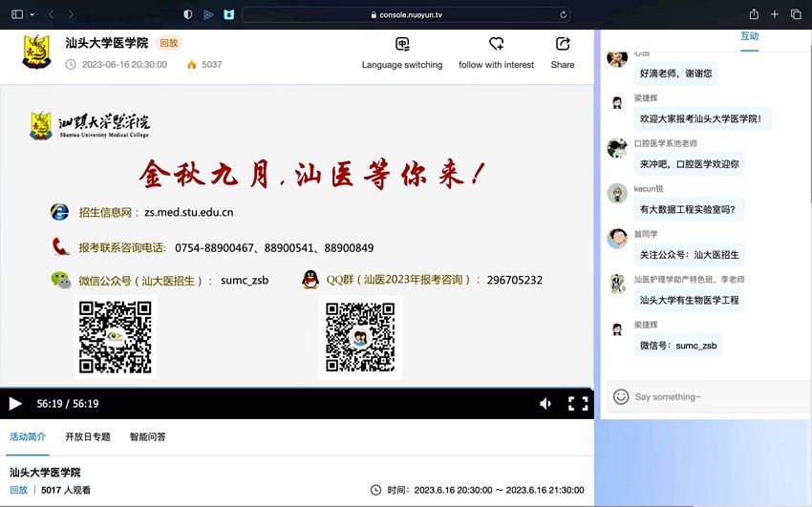The height and width of the screenshot is (507, 812).
Task: Show the Safari tab overview
Action: (x=796, y=14)
